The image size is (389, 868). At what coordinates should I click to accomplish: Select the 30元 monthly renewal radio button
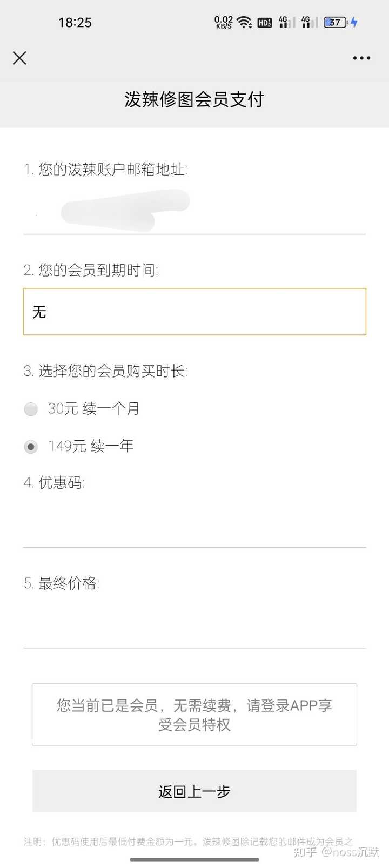pyautogui.click(x=31, y=409)
